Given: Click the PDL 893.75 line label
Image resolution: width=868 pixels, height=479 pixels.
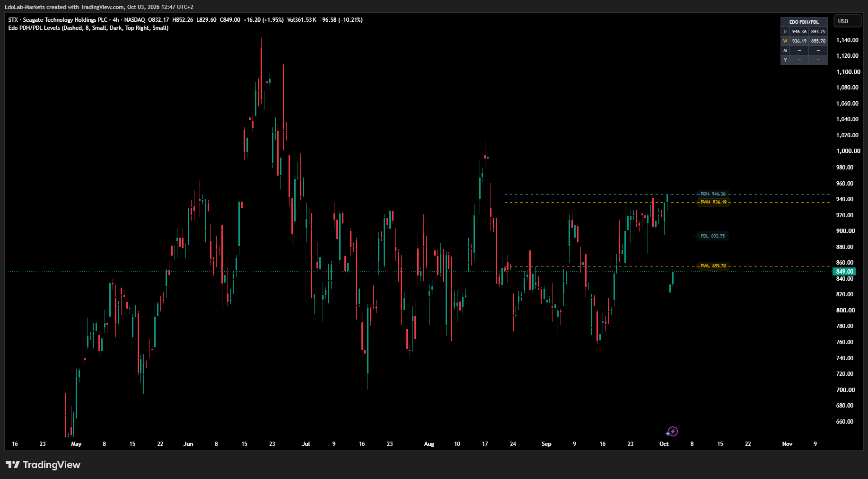Looking at the screenshot, I should click(712, 236).
